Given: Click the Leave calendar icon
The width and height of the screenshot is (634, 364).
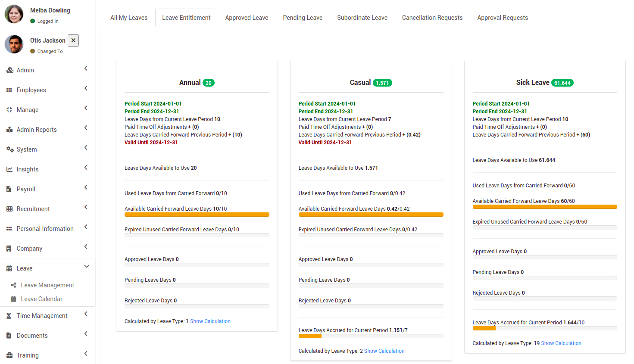Looking at the screenshot, I should tap(9, 268).
